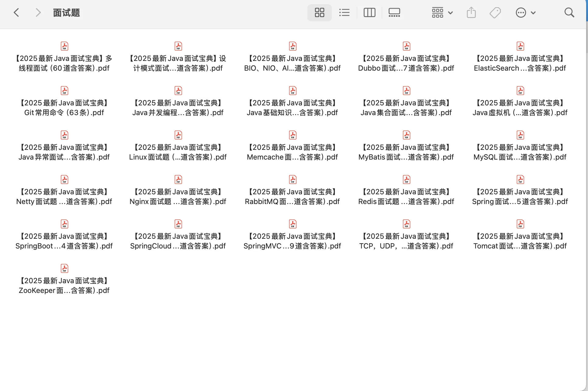Image resolution: width=588 pixels, height=391 pixels.
Task: Click the SpringCloud…道含答案.pdf file name
Action: [178, 241]
